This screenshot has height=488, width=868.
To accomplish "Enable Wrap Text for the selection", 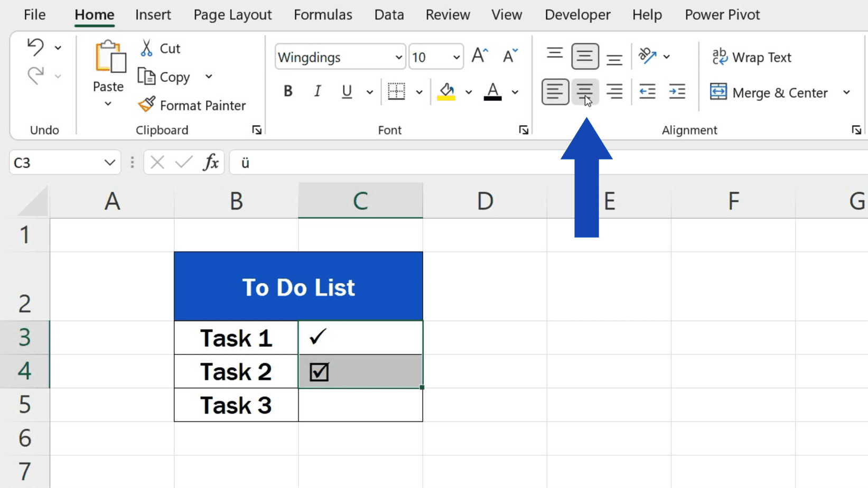I will point(752,57).
